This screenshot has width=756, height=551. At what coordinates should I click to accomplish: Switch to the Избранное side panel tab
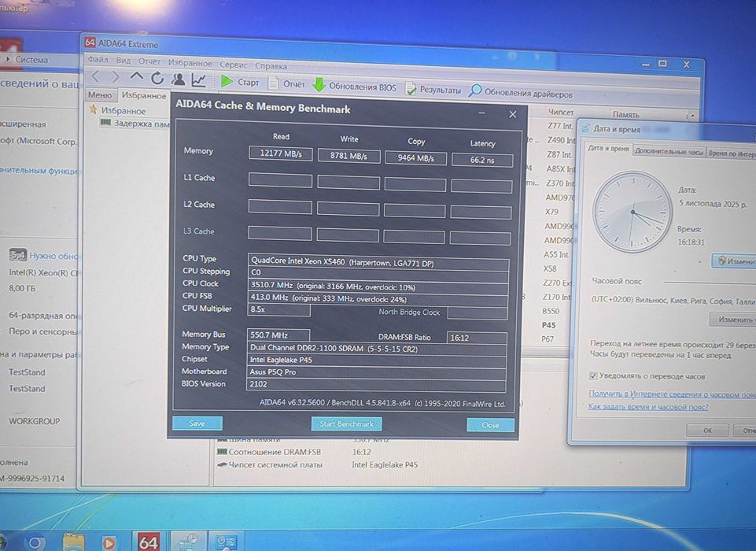click(144, 95)
